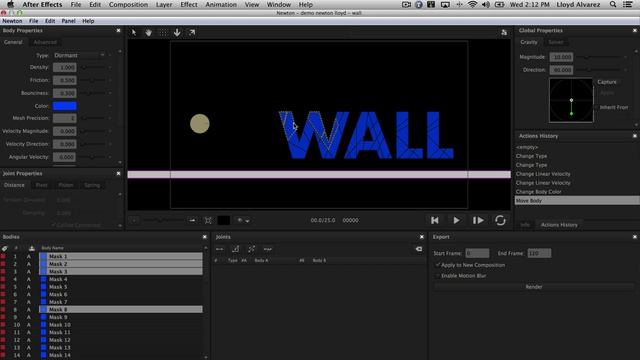
Task: Select the hand pan tool
Action: click(149, 32)
